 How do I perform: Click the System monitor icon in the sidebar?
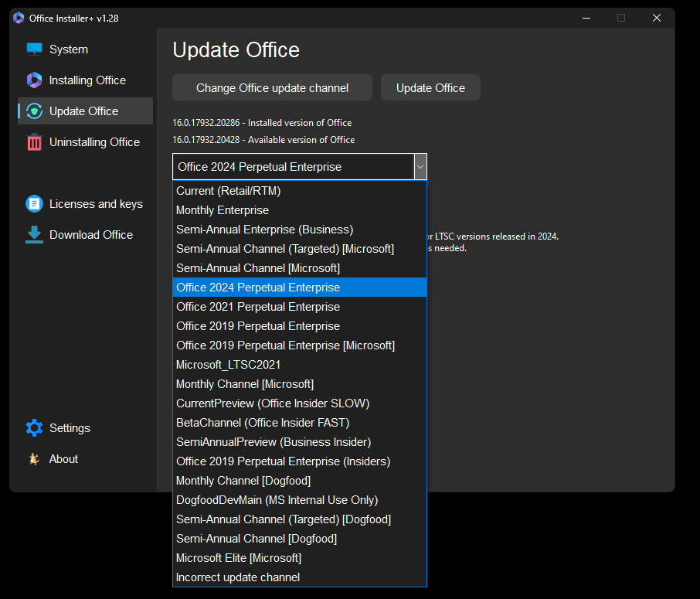34,49
